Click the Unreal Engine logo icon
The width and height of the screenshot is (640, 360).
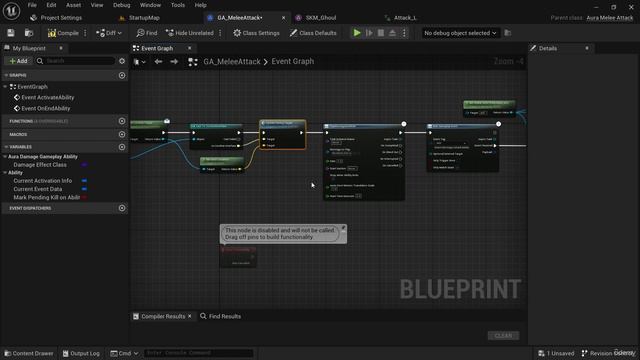[11, 11]
